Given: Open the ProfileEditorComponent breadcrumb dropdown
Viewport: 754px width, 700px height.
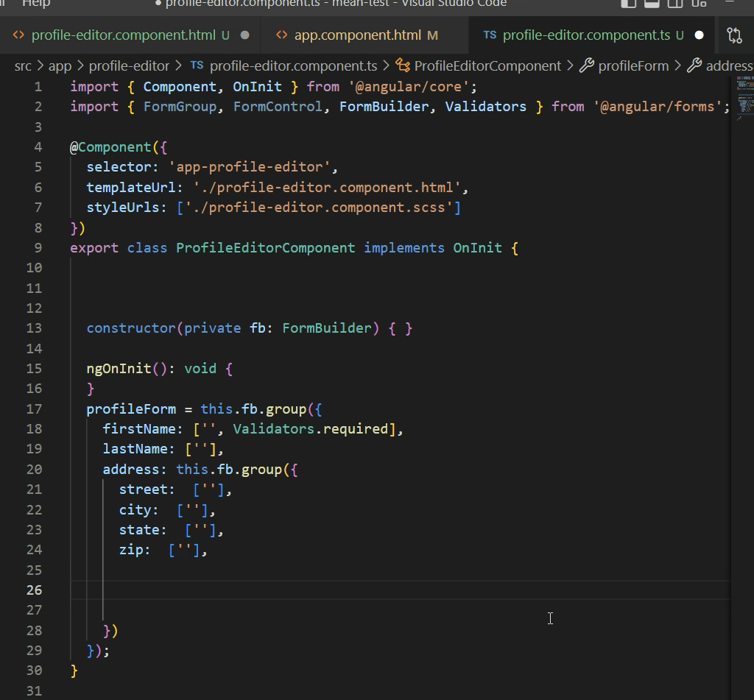Looking at the screenshot, I should pyautogui.click(x=487, y=66).
